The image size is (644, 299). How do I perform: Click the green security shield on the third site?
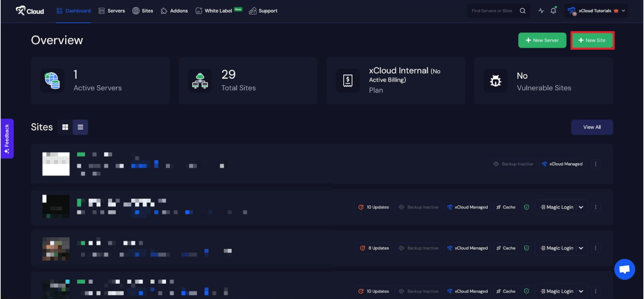pyautogui.click(x=527, y=248)
